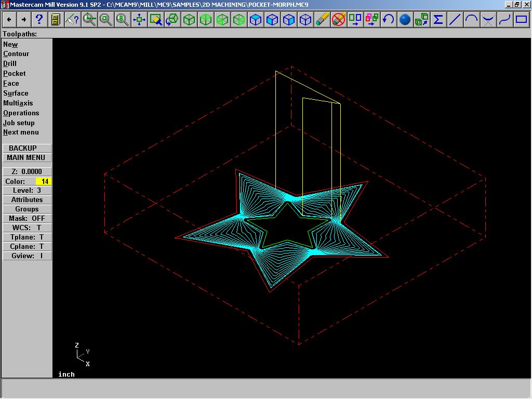Open Surface toolpaths menu
This screenshot has height=399, width=532.
(x=16, y=94)
